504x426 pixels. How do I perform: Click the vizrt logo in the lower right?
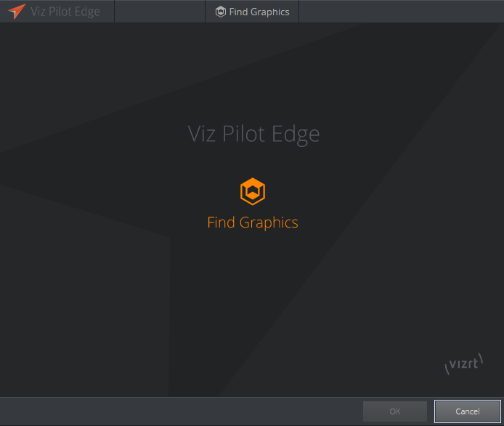pyautogui.click(x=463, y=364)
